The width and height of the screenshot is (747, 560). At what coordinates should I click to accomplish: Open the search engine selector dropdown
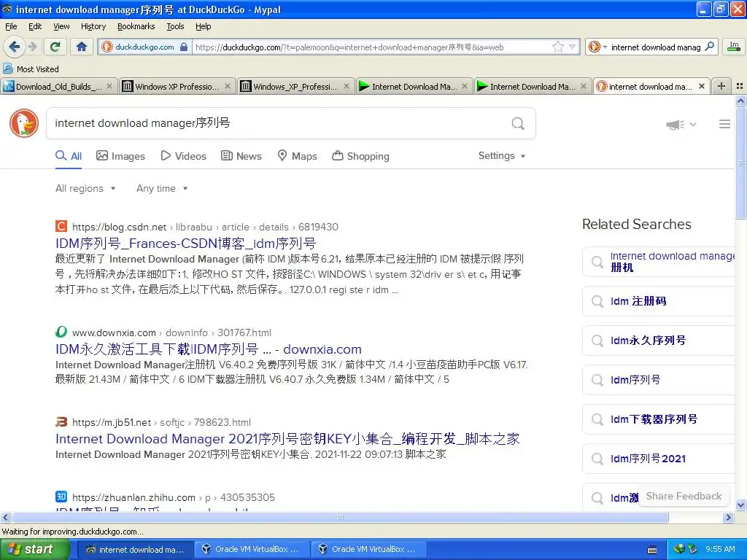coord(597,47)
